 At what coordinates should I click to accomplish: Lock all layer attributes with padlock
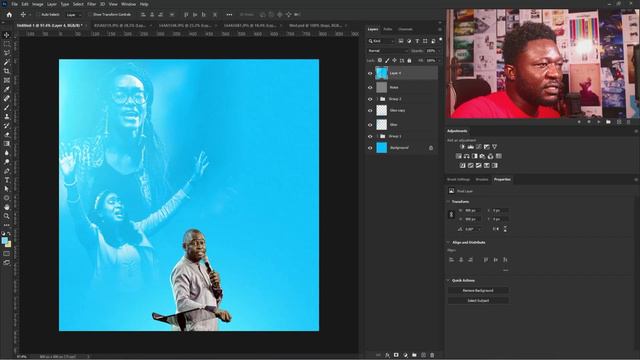pos(409,60)
